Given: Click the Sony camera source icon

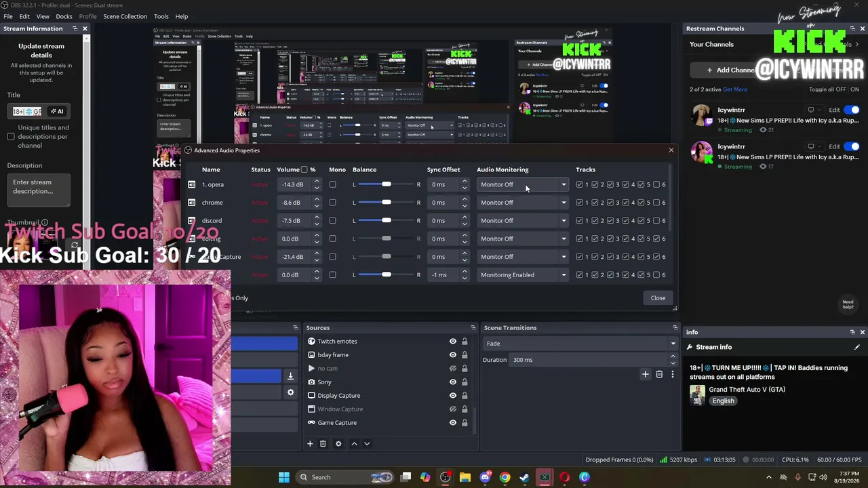Looking at the screenshot, I should 311,382.
